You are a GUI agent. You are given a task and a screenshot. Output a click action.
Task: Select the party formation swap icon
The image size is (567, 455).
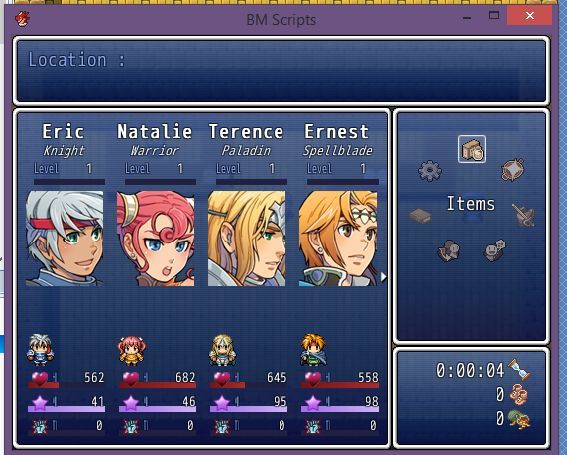pyautogui.click(x=449, y=251)
